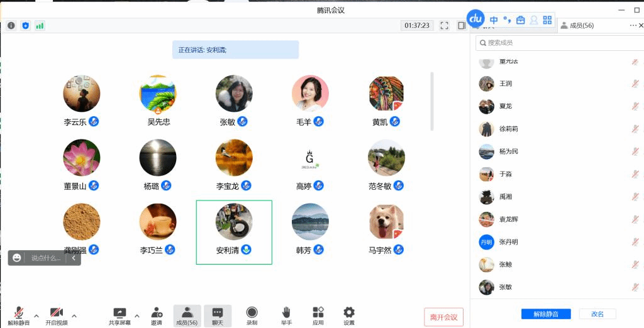Click the blue security shield icon
644x328 pixels.
(25, 26)
